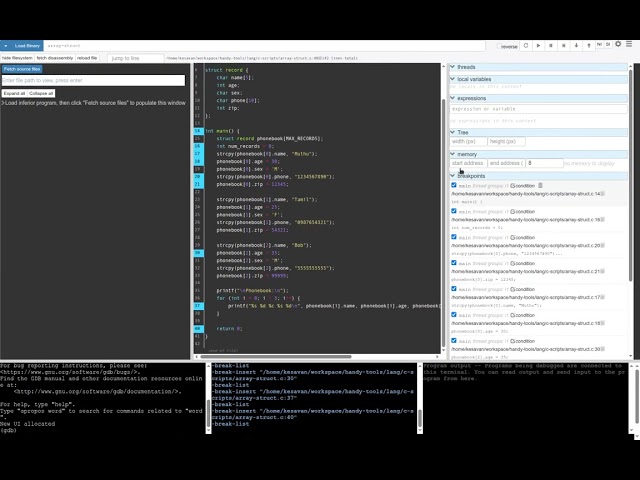Click 'return 0;' code line

click(x=229, y=329)
